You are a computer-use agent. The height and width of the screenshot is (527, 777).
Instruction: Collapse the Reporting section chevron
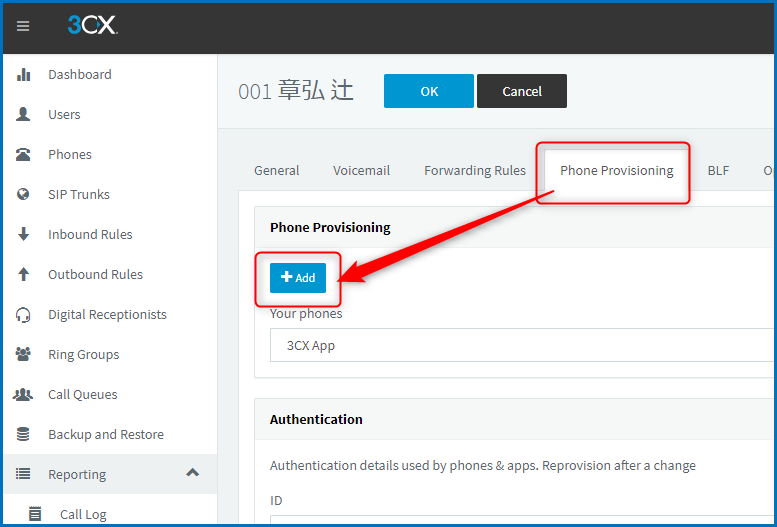(x=192, y=473)
